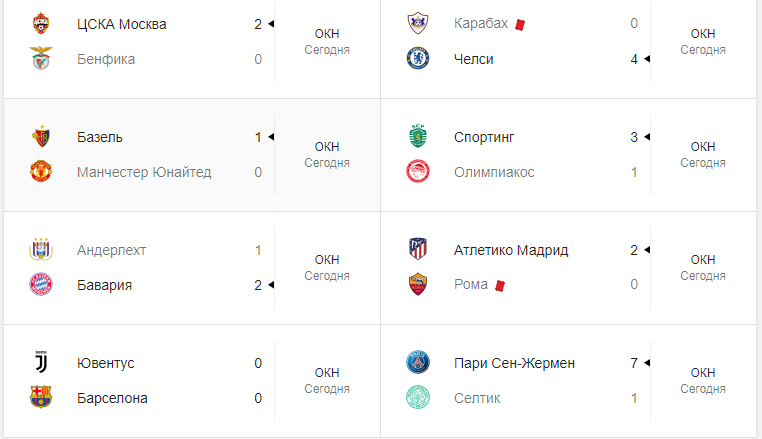This screenshot has height=439, width=762.
Task: Click the CSKA Moscow club logo
Action: pos(41,24)
